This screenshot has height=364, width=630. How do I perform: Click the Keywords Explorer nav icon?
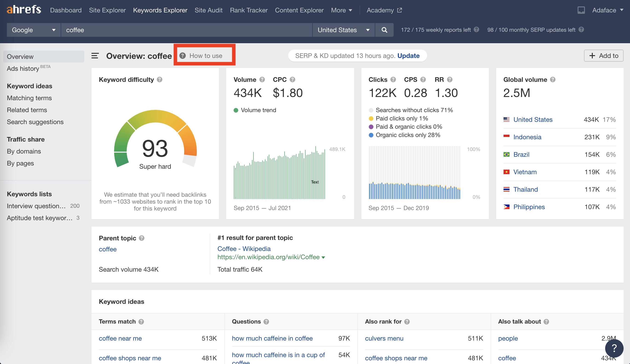[x=160, y=10]
